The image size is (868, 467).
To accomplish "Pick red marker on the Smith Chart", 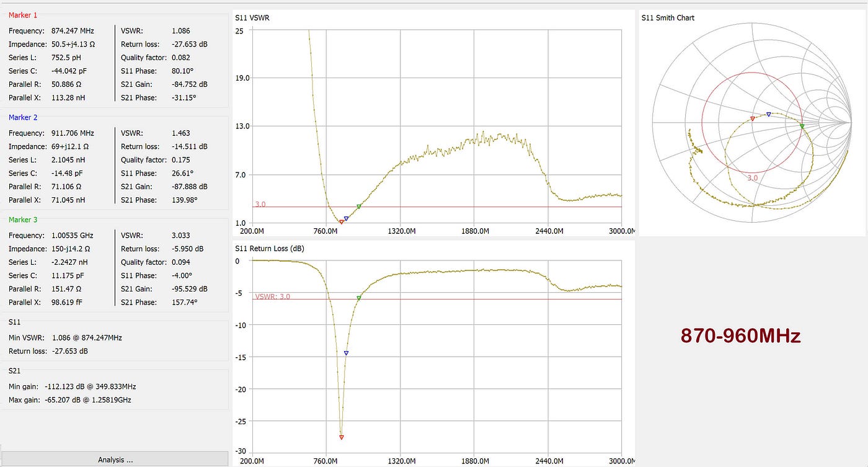I will pyautogui.click(x=753, y=118).
